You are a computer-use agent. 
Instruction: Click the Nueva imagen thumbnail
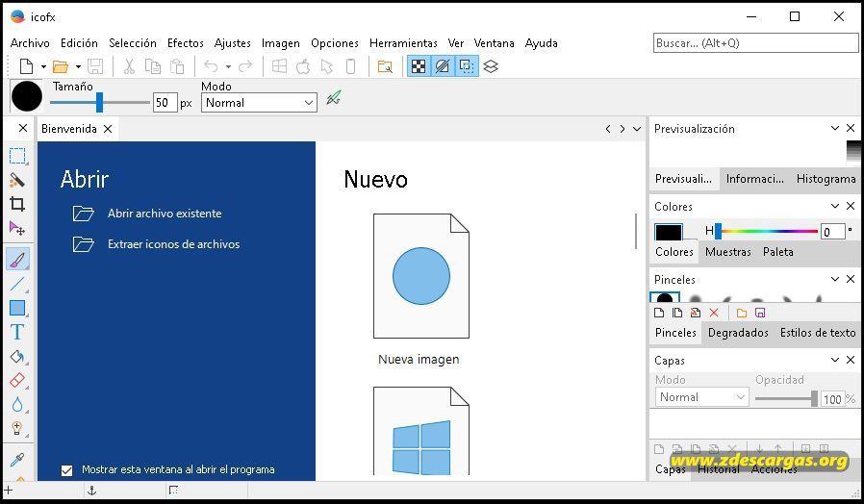(x=421, y=276)
